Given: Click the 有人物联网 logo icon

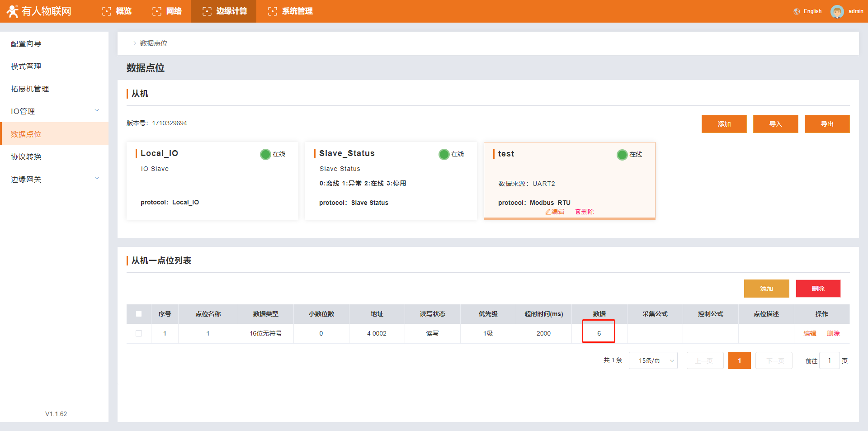Looking at the screenshot, I should (x=13, y=11).
